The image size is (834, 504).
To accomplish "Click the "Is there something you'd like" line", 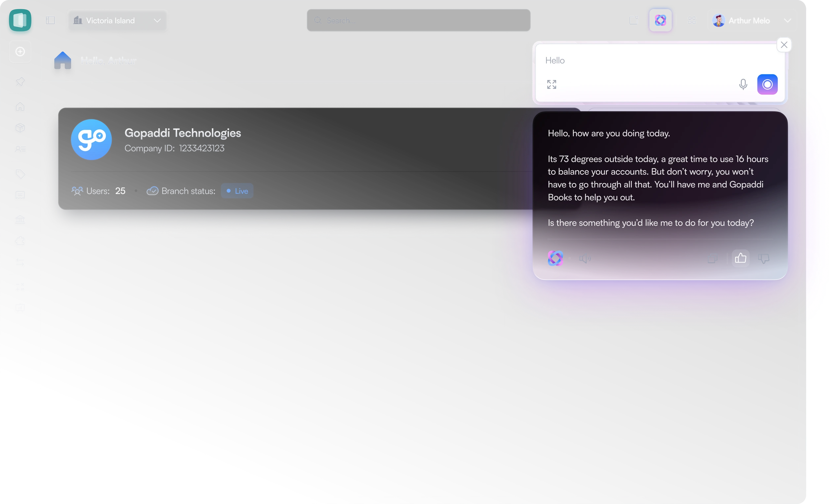I will (x=651, y=223).
